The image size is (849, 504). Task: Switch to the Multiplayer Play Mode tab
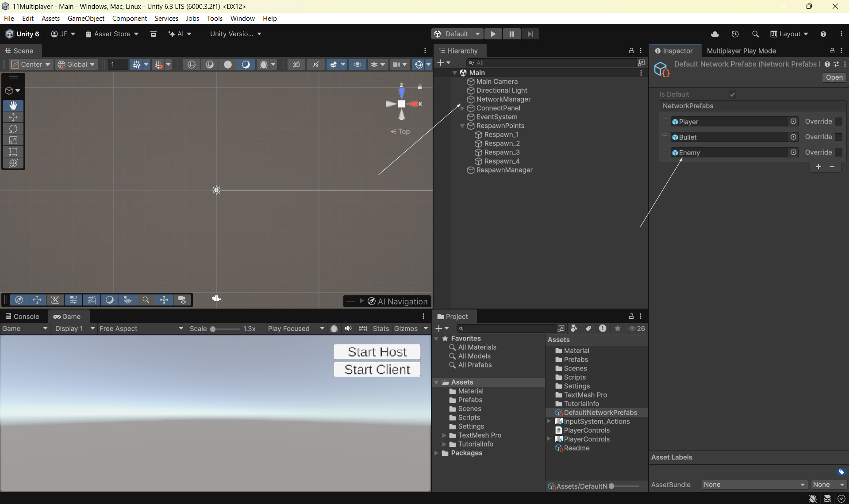[741, 51]
